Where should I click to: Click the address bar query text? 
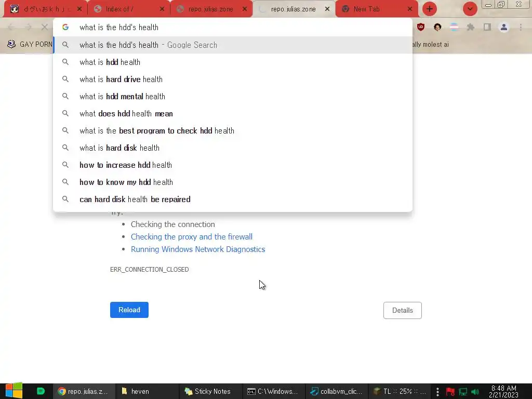[119, 27]
